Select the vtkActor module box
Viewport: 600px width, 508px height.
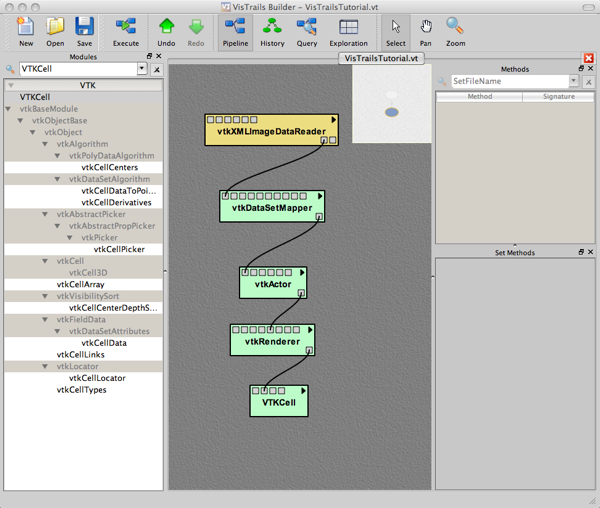point(273,283)
